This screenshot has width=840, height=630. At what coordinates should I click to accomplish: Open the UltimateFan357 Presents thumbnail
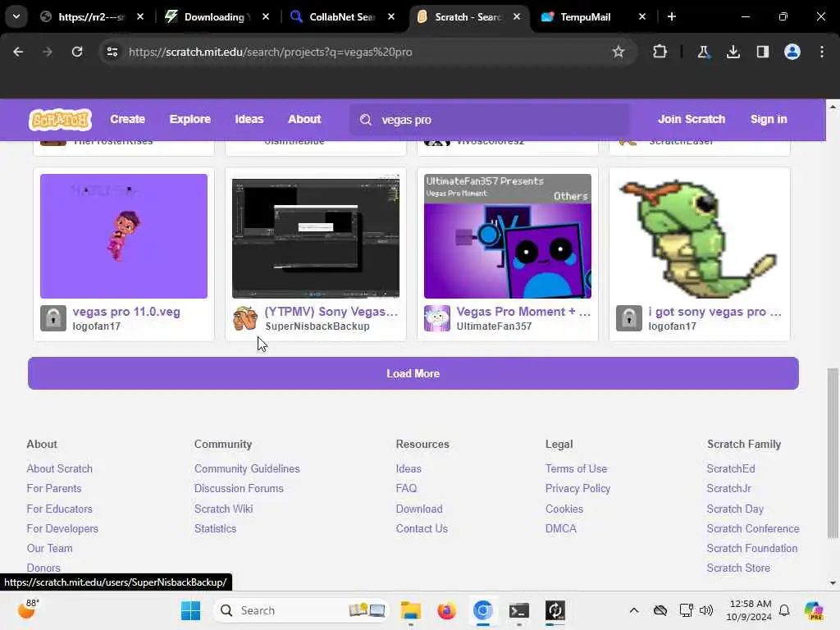tap(507, 236)
